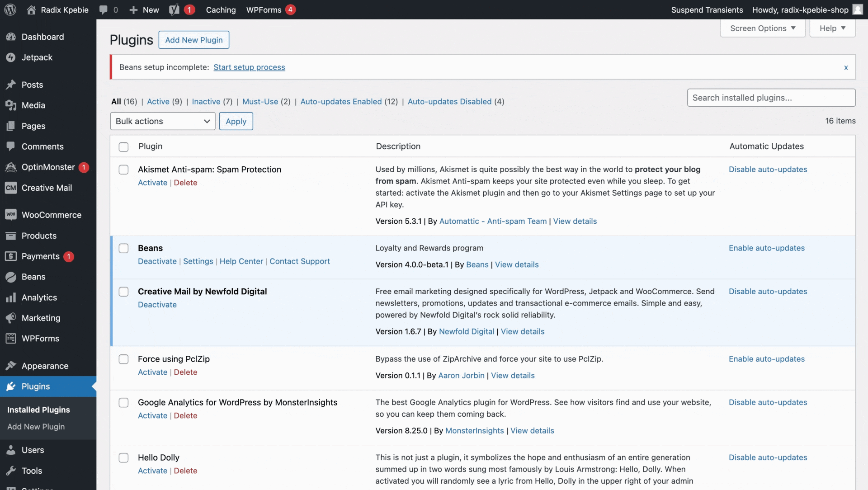Click the Analytics bar chart icon
The height and width of the screenshot is (490, 868).
(x=11, y=297)
